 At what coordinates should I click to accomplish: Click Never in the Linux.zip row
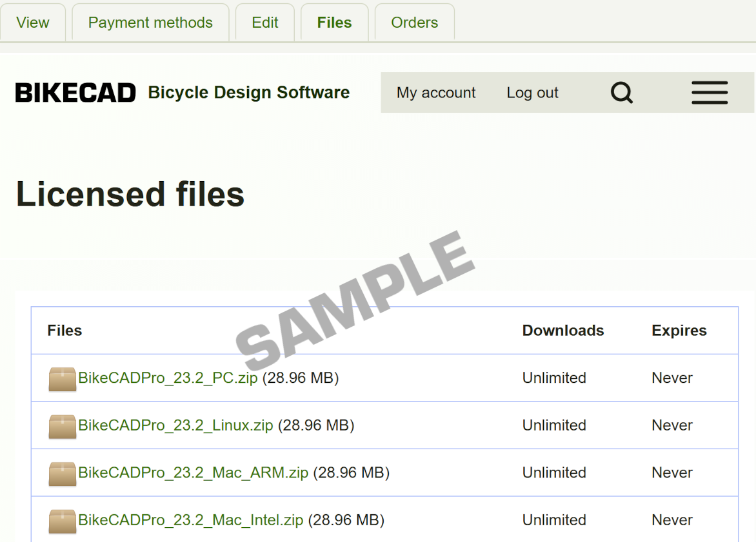(672, 425)
